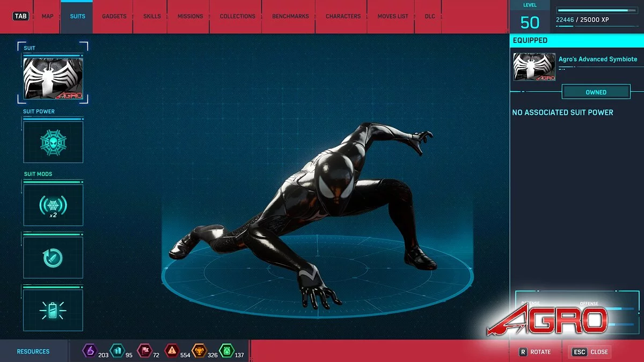Click the R Rotate prompt

[535, 352]
